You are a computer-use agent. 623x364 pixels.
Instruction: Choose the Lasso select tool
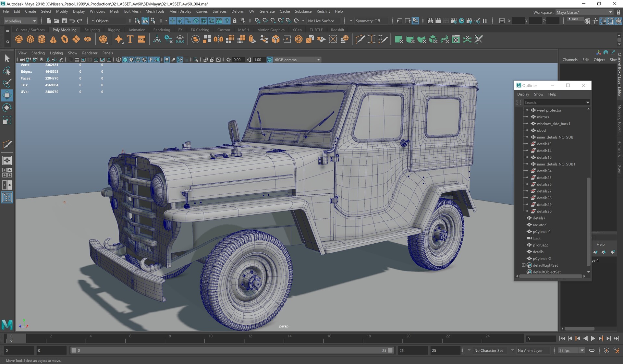7,71
